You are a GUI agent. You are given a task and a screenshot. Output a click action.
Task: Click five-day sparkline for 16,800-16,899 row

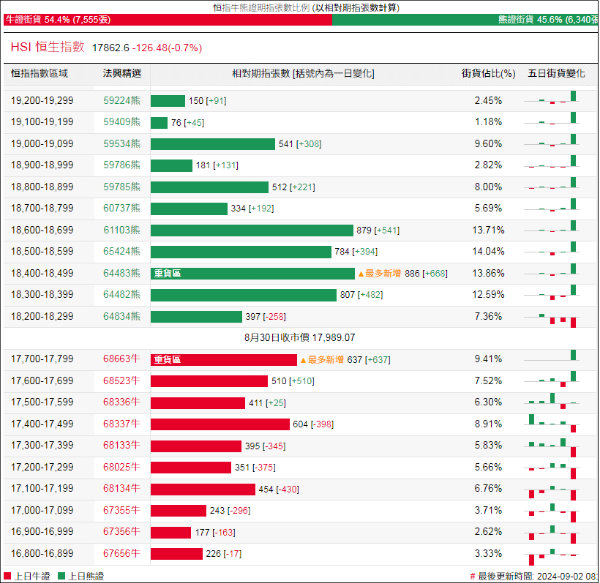[551, 557]
